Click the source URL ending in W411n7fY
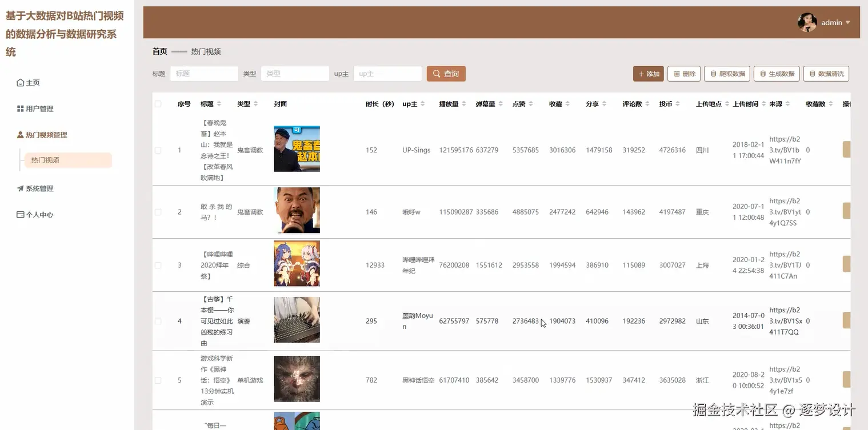The width and height of the screenshot is (868, 430). 785,150
